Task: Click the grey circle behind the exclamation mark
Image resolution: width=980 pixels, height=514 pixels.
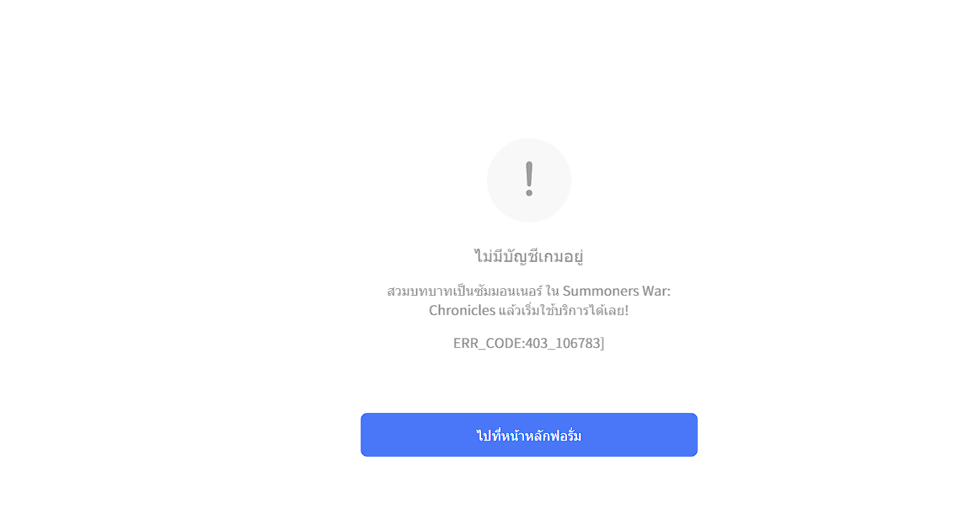Action: point(528,180)
